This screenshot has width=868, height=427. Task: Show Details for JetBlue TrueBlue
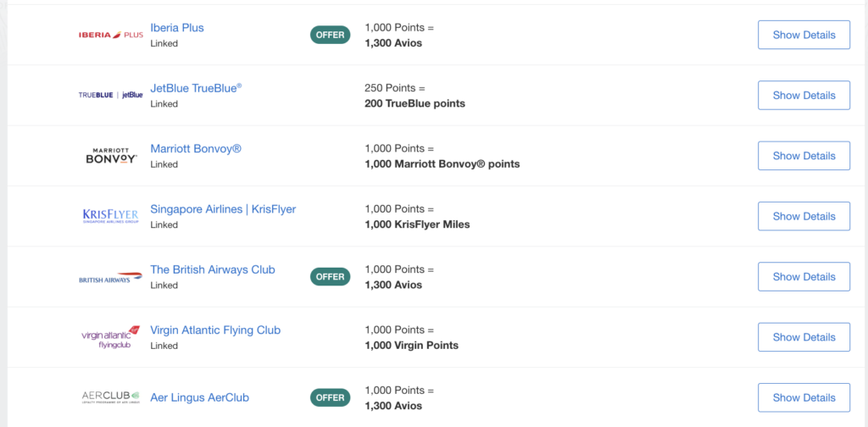(804, 95)
